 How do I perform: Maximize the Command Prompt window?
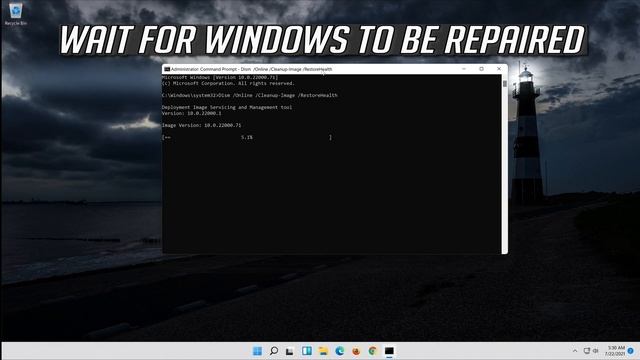pyautogui.click(x=482, y=69)
